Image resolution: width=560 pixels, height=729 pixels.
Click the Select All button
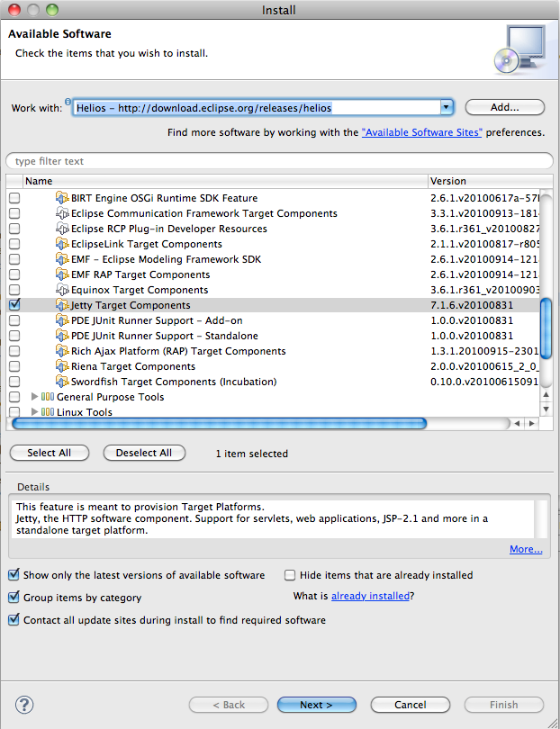tap(49, 453)
